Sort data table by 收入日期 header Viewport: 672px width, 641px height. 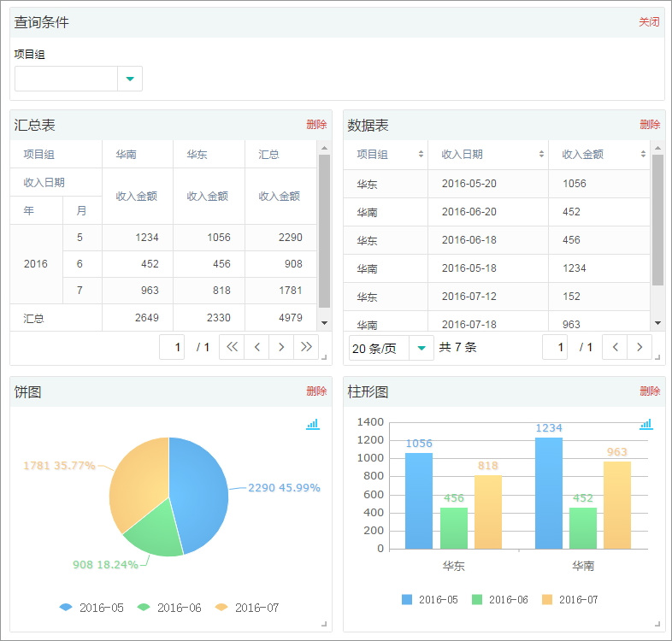pyautogui.click(x=541, y=155)
